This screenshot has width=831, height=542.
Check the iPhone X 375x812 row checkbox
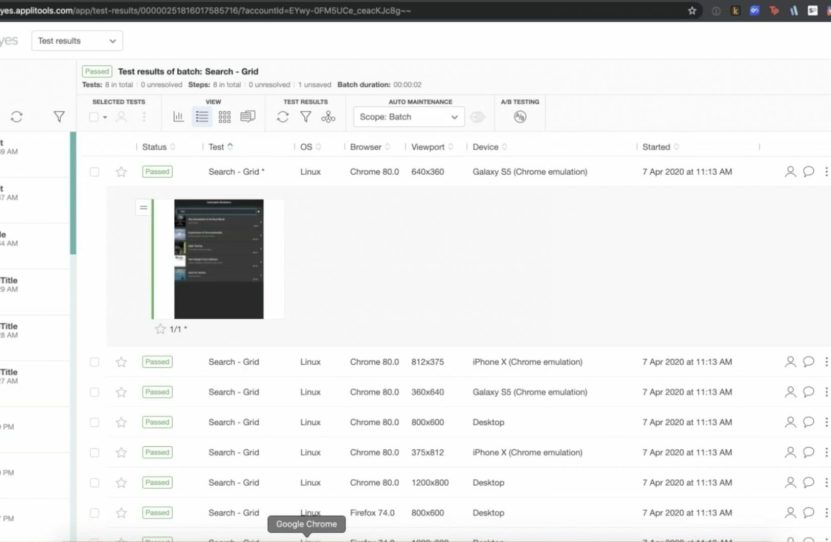[x=95, y=452]
